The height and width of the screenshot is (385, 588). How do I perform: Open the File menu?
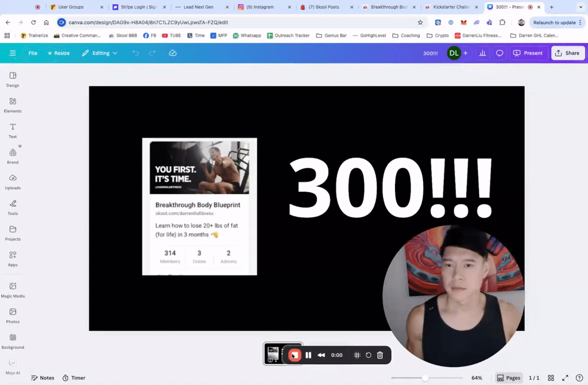click(x=33, y=53)
